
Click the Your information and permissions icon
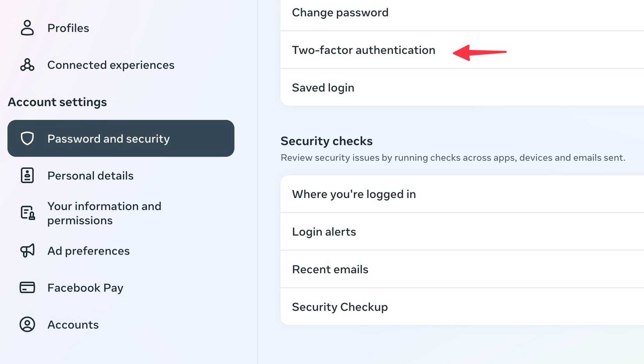[x=27, y=213]
